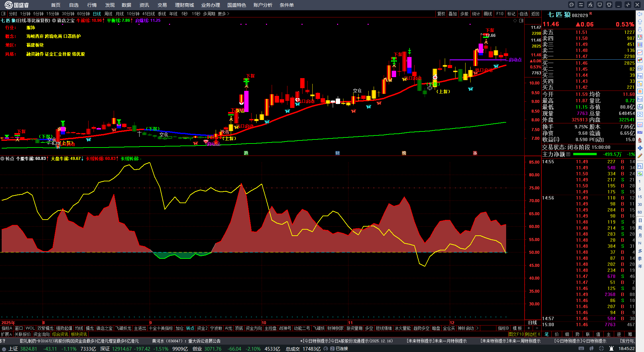
Task: Click the green 主力净额 progress bar
Action: click(x=585, y=154)
